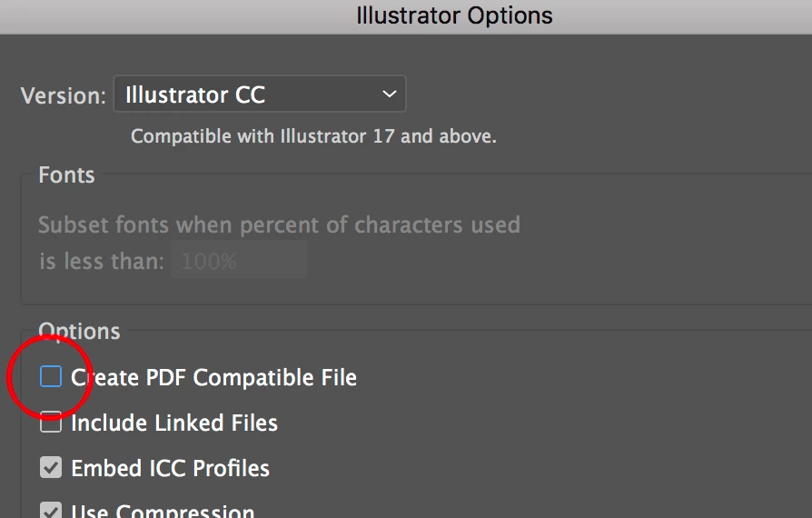The width and height of the screenshot is (812, 518).
Task: Click the "is less than:" label
Action: tap(101, 262)
